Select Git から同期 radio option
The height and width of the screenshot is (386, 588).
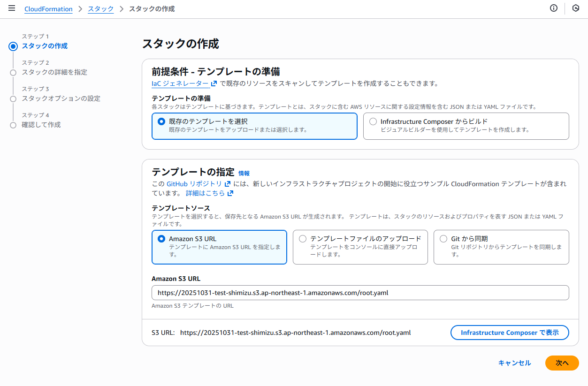tap(501, 247)
